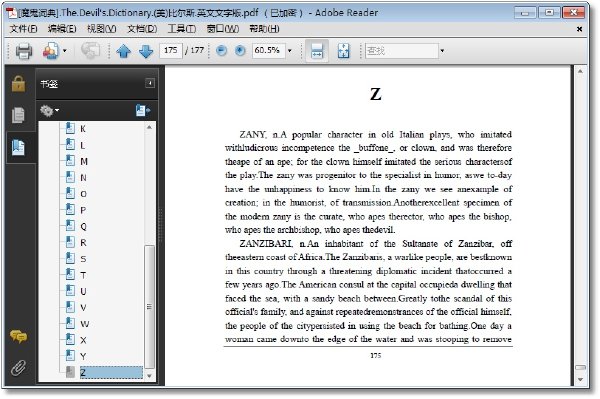This screenshot has width=600, height=399.
Task: Click the bookmarks list scrollbar thumb
Action: (x=149, y=306)
